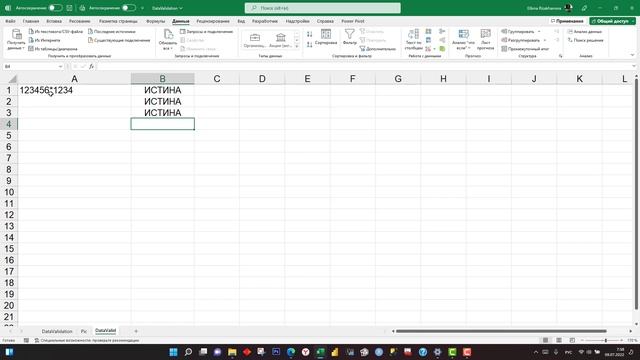Switch to Page Layout view

click(559, 340)
